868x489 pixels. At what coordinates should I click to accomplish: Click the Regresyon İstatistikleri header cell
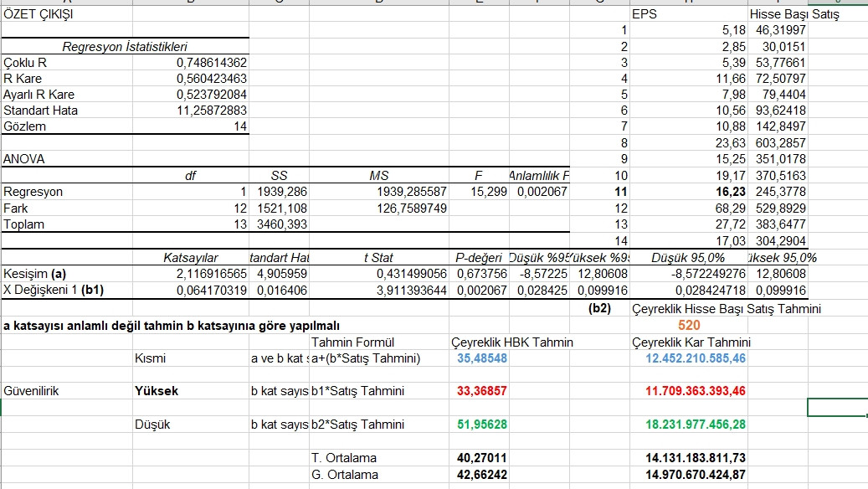point(125,47)
